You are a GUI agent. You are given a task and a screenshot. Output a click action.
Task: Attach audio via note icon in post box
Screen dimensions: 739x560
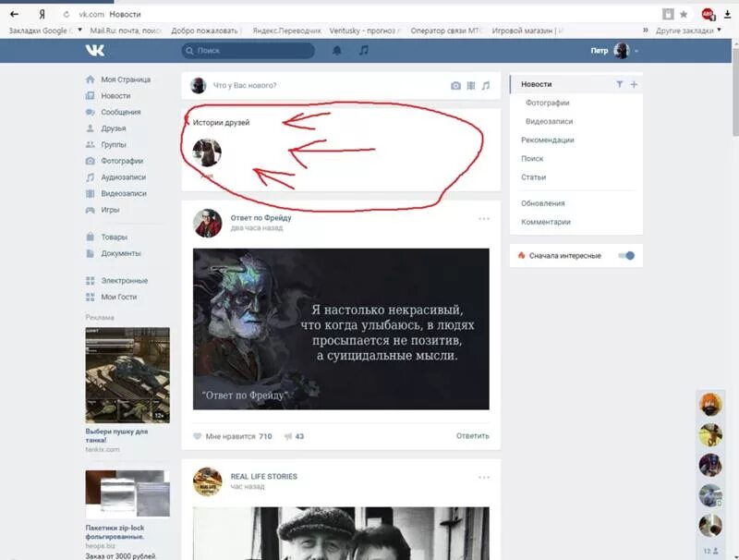486,85
